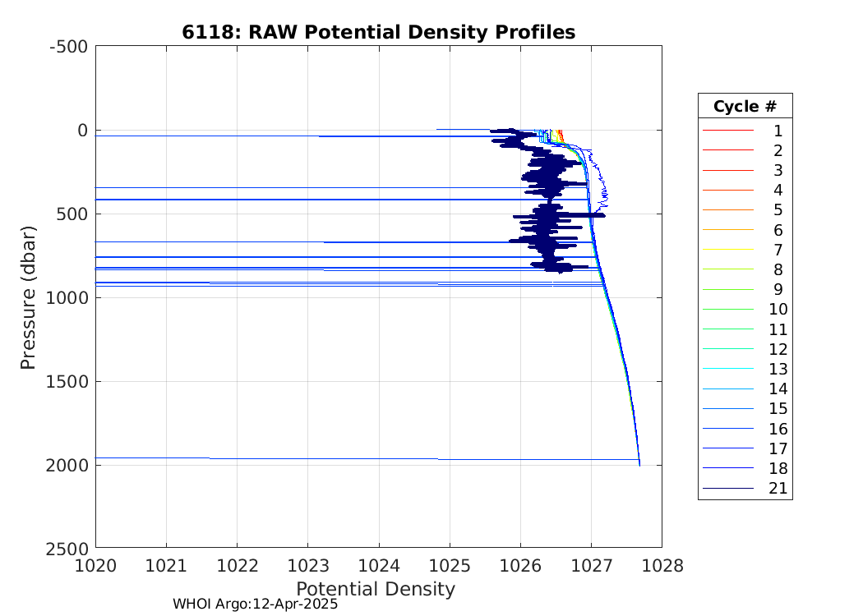Click the 'WHOI Argo:12-Apr-2025' footer text

pos(256,604)
